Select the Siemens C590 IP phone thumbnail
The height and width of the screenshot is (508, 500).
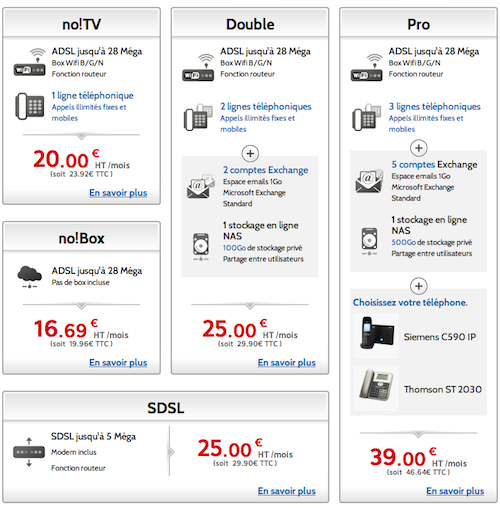click(x=376, y=336)
